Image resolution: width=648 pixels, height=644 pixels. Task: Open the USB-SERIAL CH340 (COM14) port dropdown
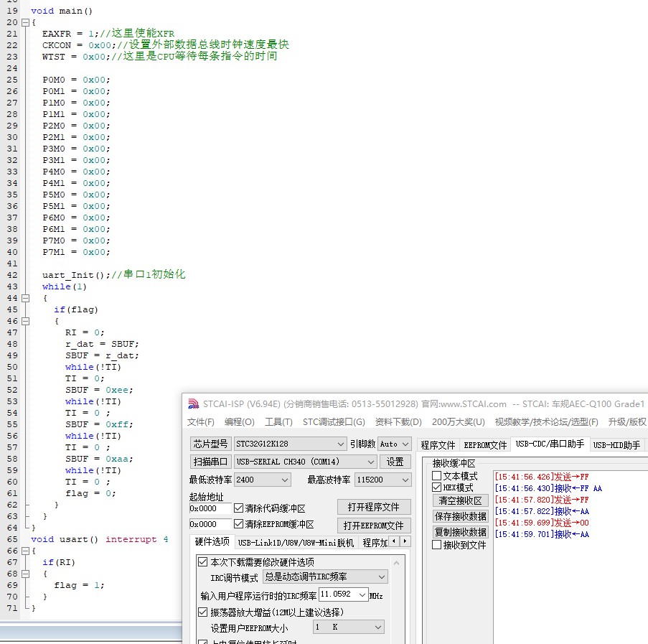pos(306,462)
